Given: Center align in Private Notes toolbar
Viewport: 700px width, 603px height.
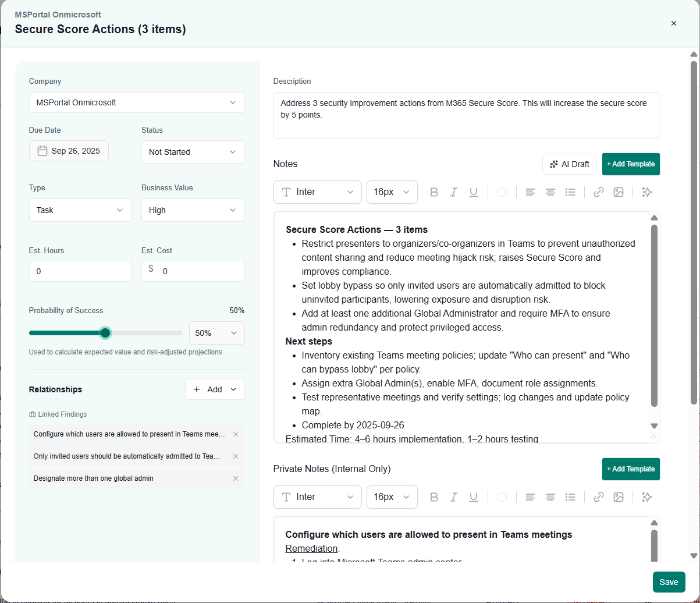Looking at the screenshot, I should [550, 497].
